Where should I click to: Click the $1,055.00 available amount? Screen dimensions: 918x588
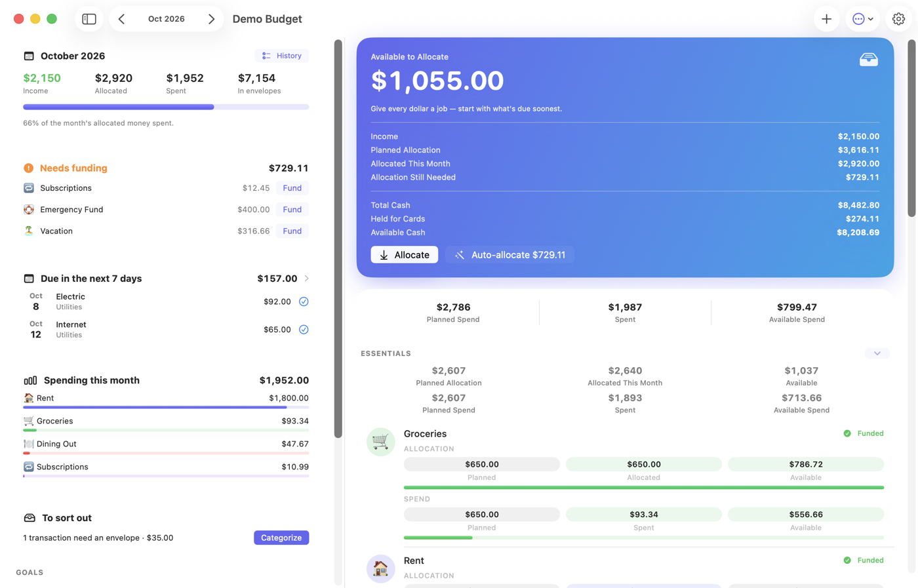point(437,81)
